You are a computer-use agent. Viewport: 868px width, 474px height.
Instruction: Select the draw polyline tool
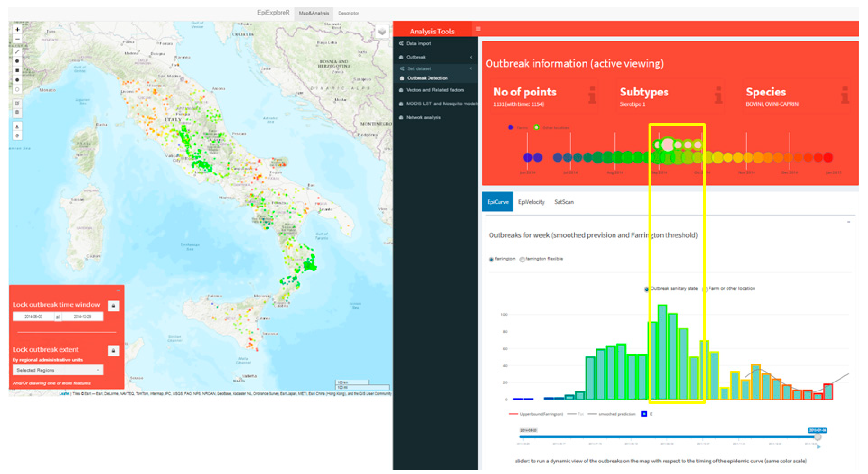click(18, 51)
